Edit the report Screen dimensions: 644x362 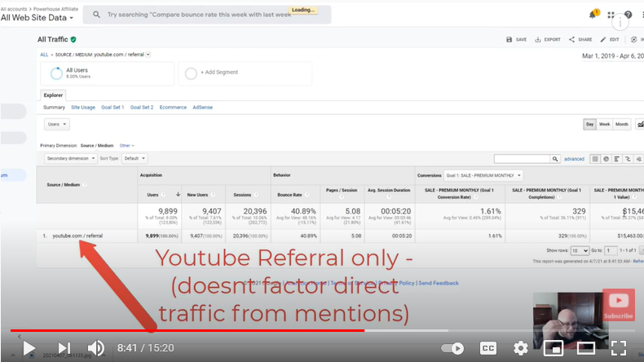click(x=610, y=39)
